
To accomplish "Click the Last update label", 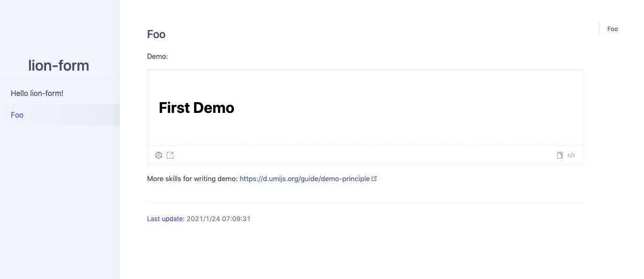I will click(165, 219).
